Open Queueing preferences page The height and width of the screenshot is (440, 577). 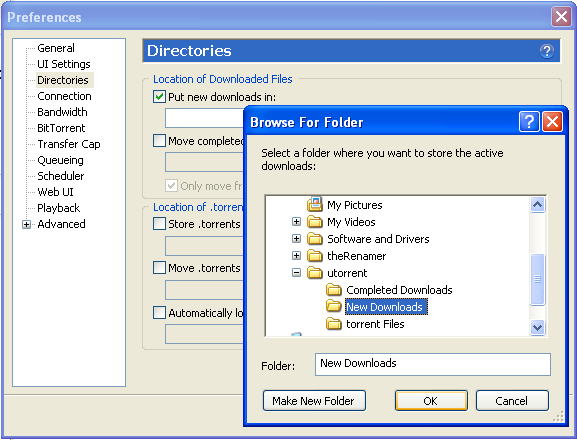pyautogui.click(x=60, y=160)
